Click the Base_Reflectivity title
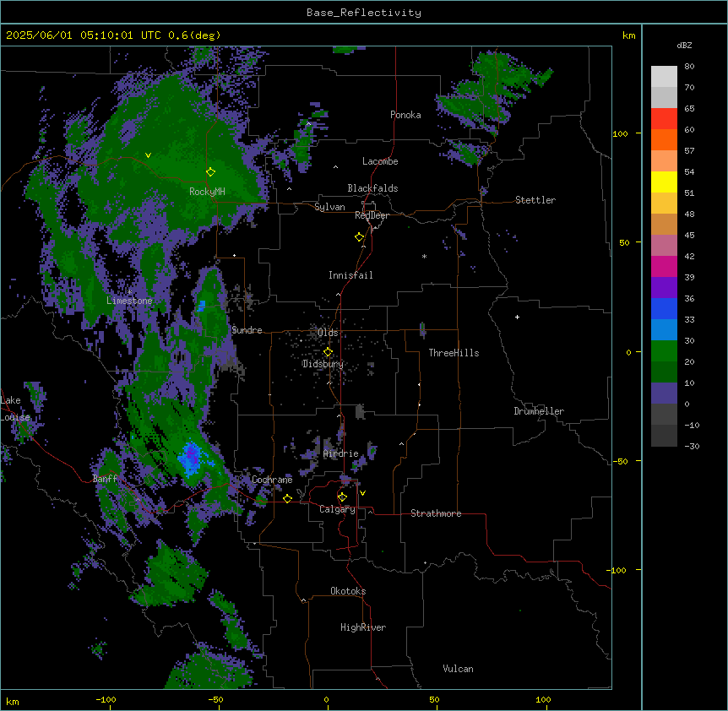 (x=364, y=13)
